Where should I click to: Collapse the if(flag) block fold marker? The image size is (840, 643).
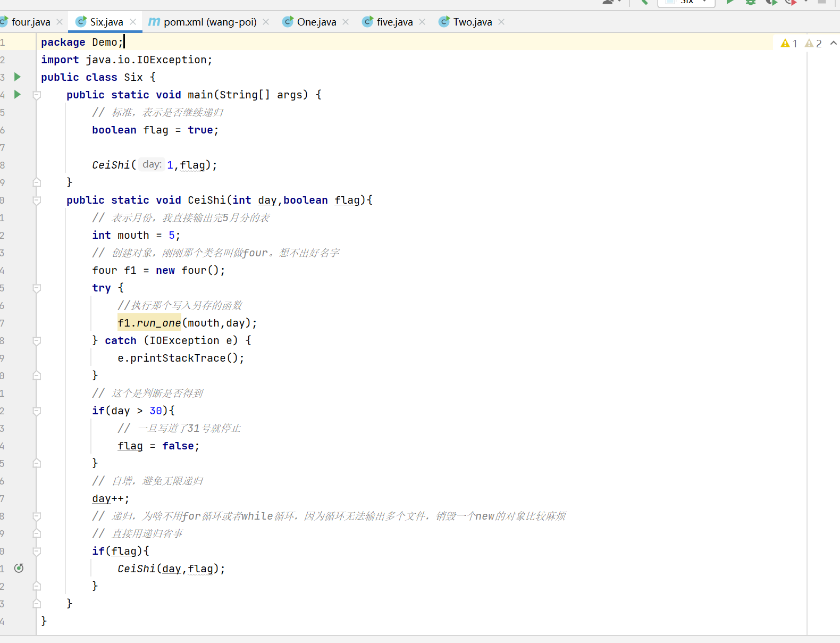point(37,552)
